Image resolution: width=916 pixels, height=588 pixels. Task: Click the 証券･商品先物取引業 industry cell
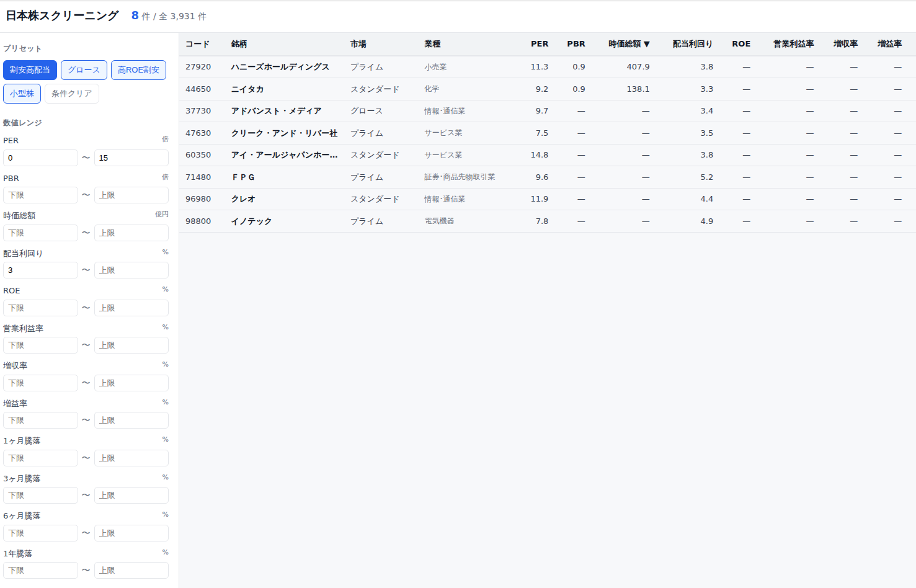(x=460, y=177)
